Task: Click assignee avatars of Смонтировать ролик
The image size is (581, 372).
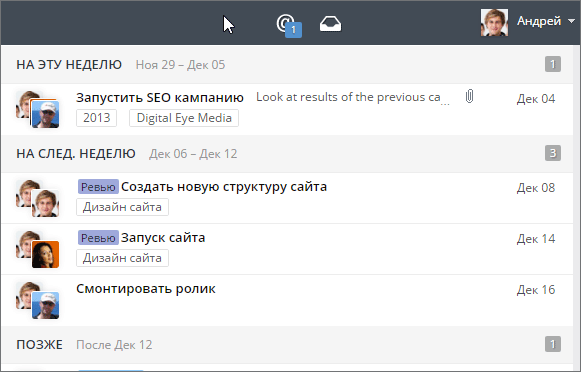Action: [37, 300]
